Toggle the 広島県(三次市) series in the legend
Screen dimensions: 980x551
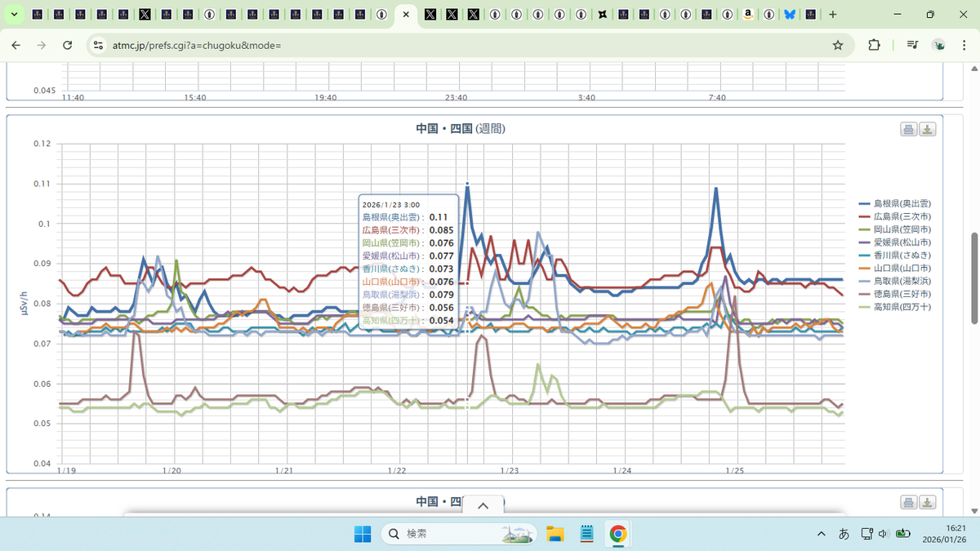pyautogui.click(x=895, y=216)
